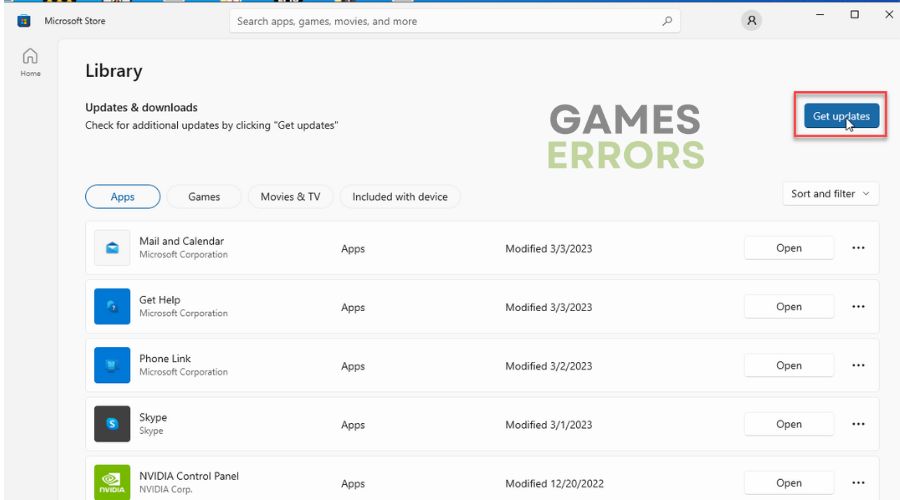Click Get updates button

tap(841, 116)
